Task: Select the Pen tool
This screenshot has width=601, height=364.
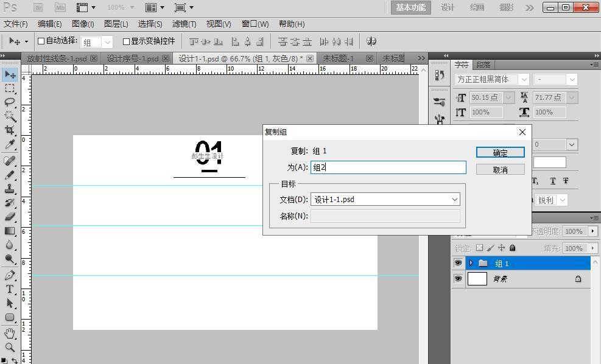Action: (10, 275)
